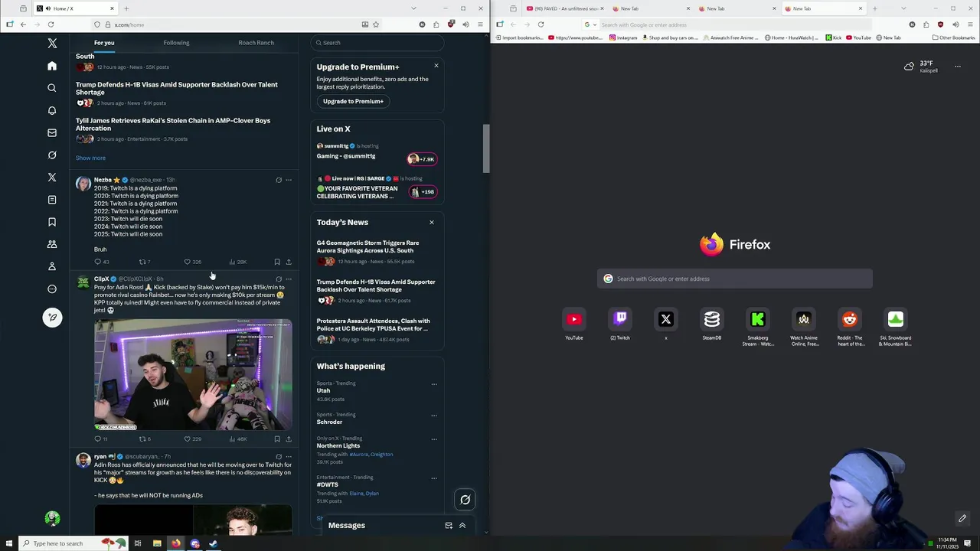980x551 pixels.
Task: Share the ClipX post
Action: click(289, 439)
